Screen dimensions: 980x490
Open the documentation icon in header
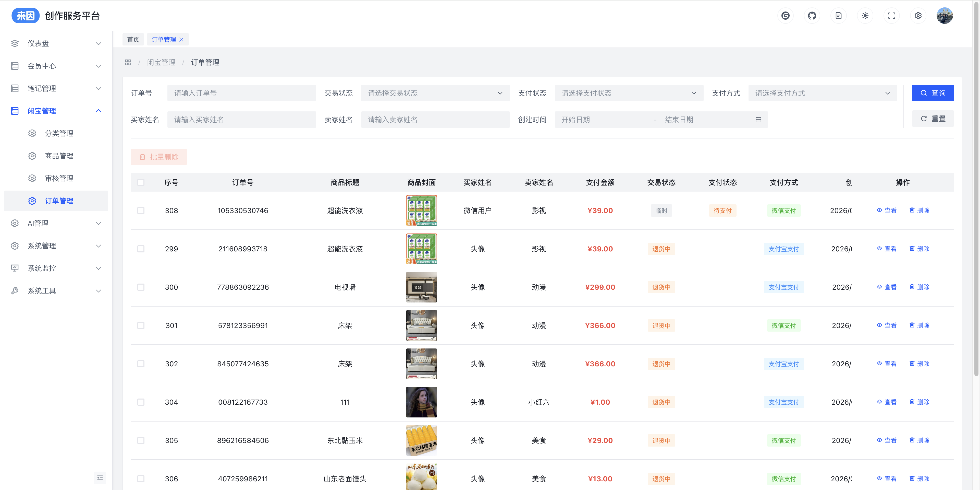point(838,16)
